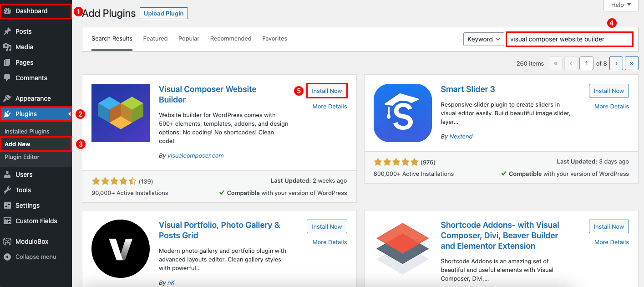Click the Smart Slider 3 star rating
Screen dimensions: 644x287
point(396,162)
